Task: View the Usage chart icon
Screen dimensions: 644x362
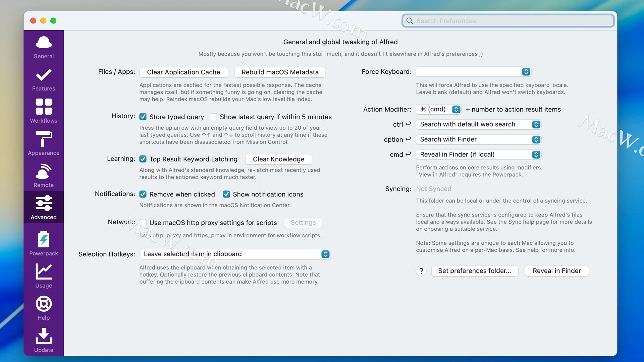Action: pos(44,271)
